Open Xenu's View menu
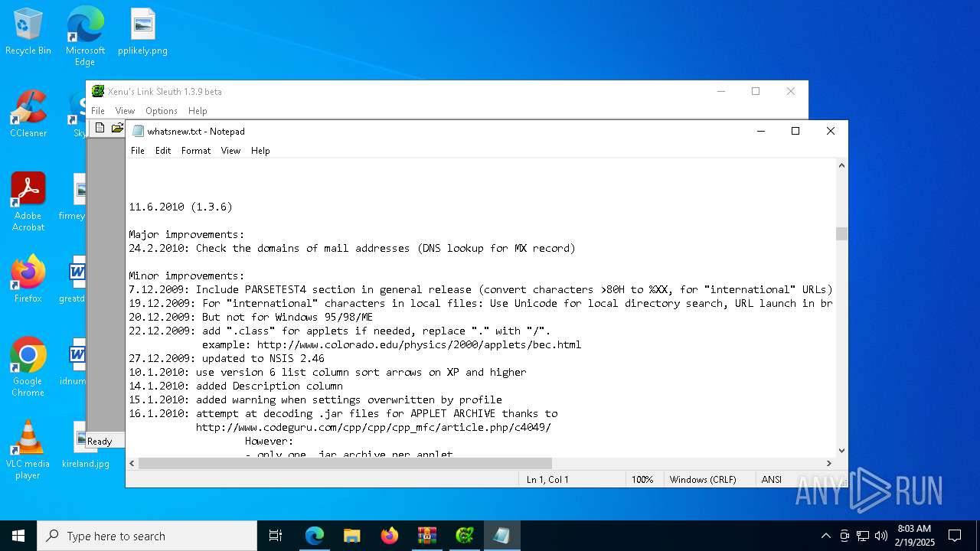980x551 pixels. tap(125, 111)
